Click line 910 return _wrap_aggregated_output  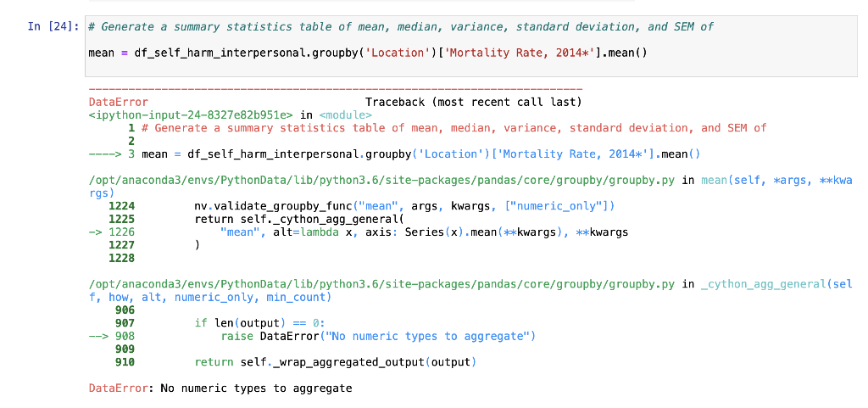tap(296, 362)
